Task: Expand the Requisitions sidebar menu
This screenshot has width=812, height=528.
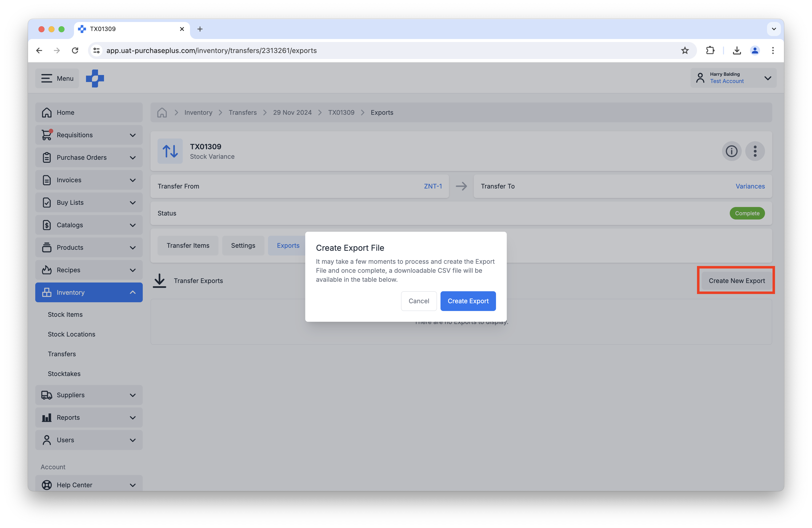Action: pos(89,135)
